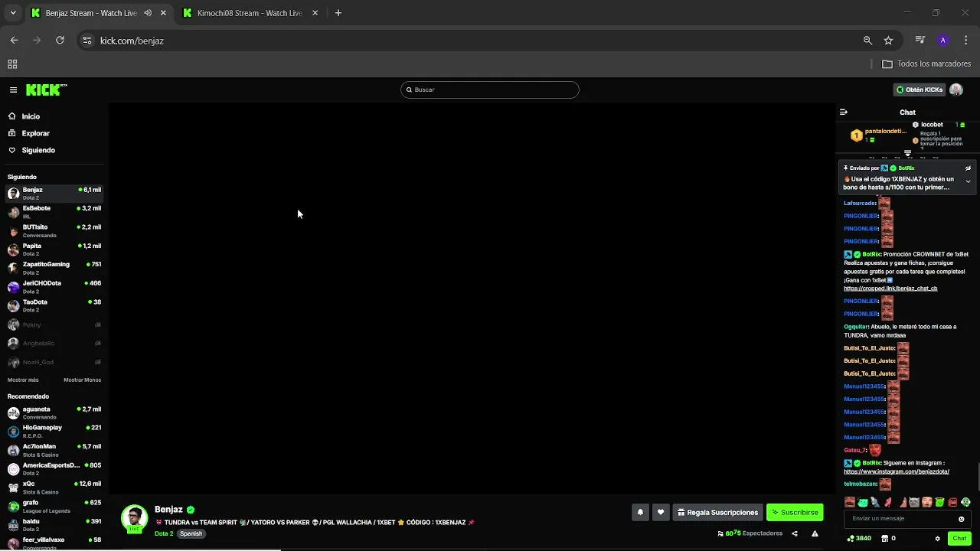
Task: Expand following list with Mostrar más
Action: pos(23,380)
